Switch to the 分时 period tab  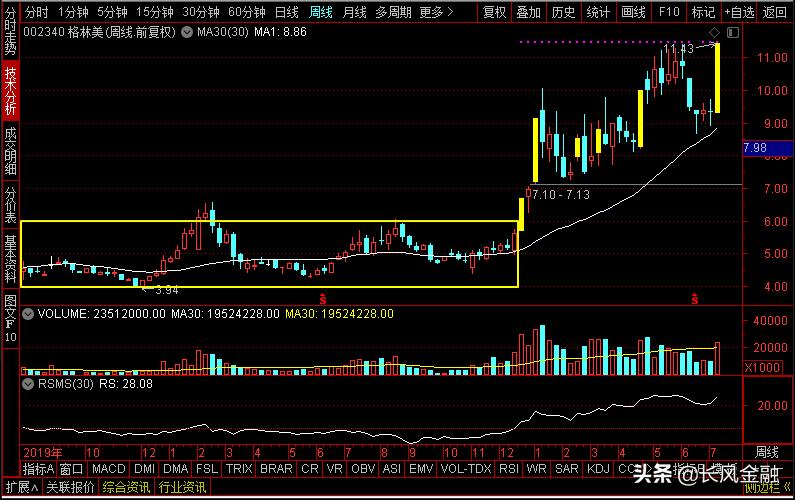tap(37, 12)
